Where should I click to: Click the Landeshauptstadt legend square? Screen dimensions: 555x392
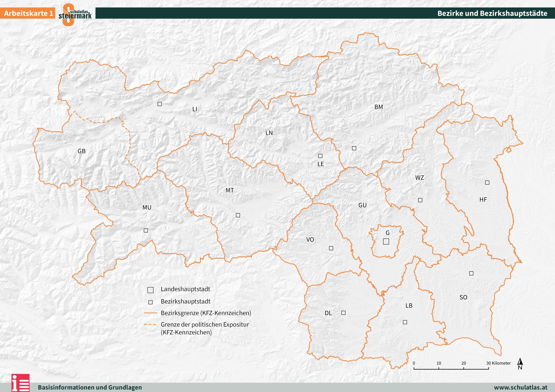click(x=150, y=290)
